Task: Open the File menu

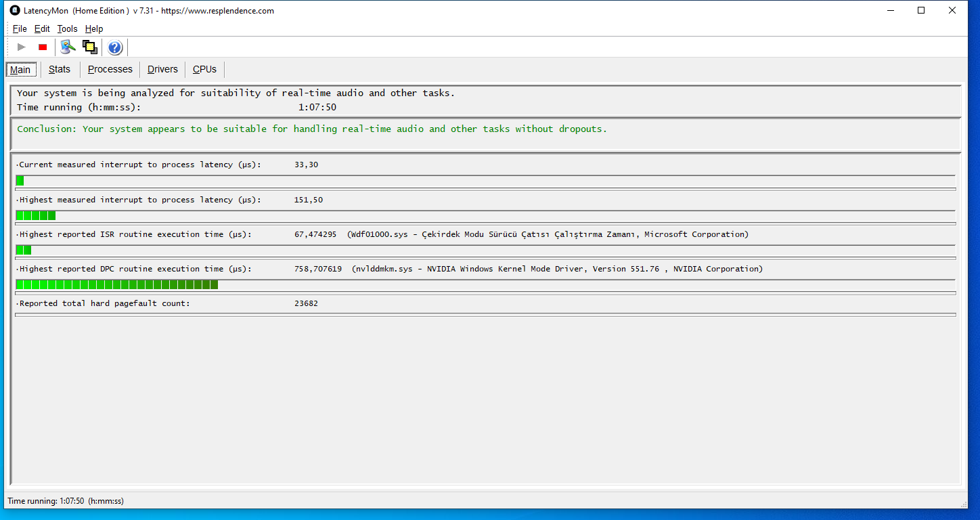Action: [20, 28]
